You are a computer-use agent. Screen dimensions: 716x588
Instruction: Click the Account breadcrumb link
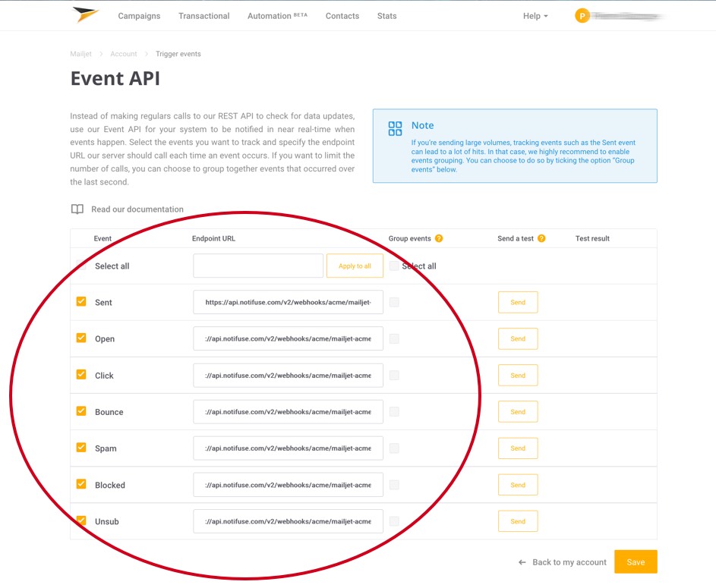coord(123,54)
